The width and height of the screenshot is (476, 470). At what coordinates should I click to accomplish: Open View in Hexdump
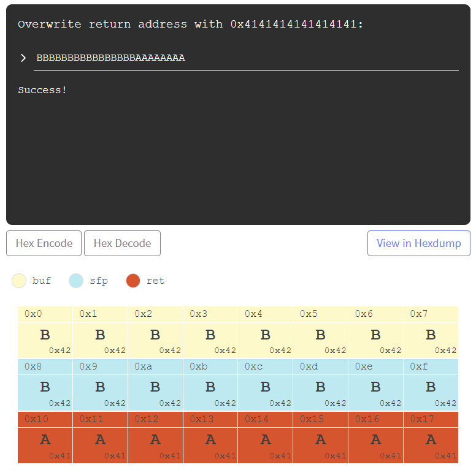coord(418,243)
